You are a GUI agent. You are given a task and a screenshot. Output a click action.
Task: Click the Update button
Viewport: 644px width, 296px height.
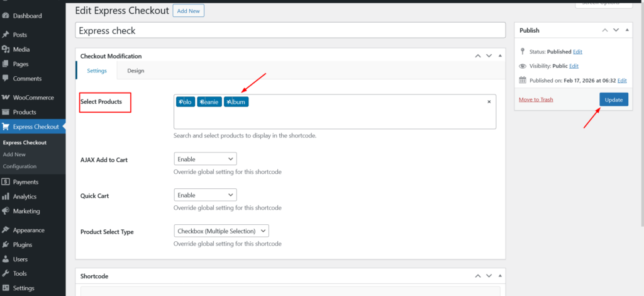point(613,100)
